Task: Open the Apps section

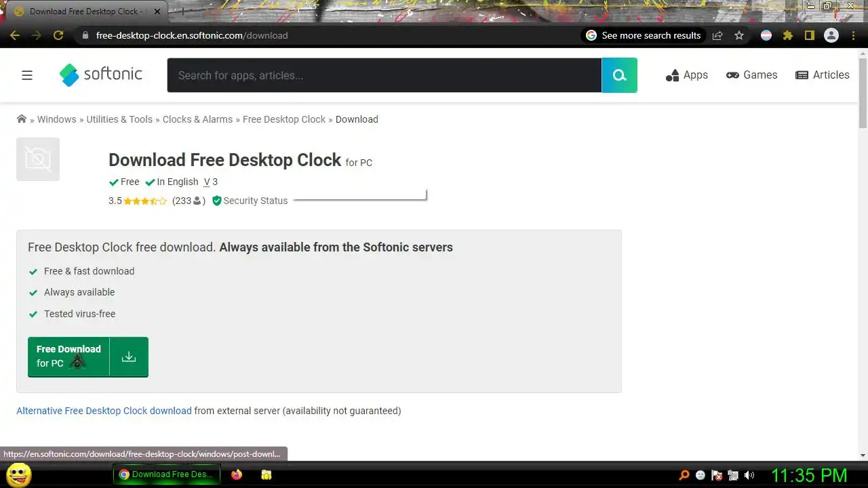Action: [x=687, y=75]
